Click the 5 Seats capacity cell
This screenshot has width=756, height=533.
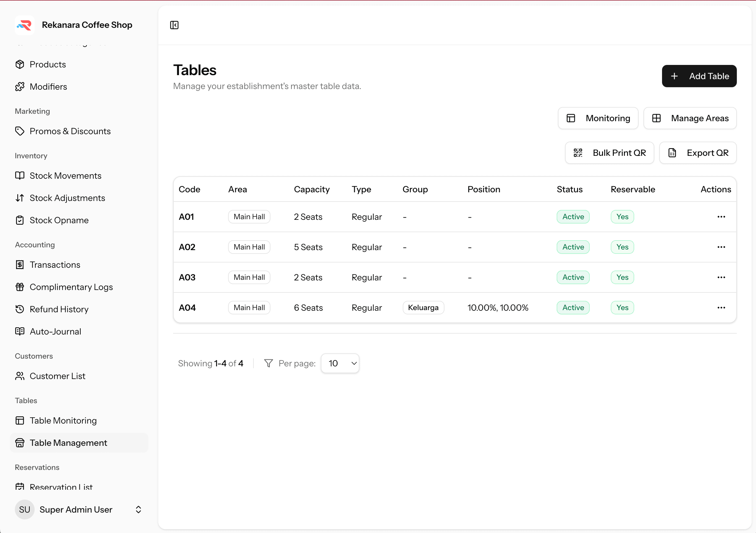point(308,247)
